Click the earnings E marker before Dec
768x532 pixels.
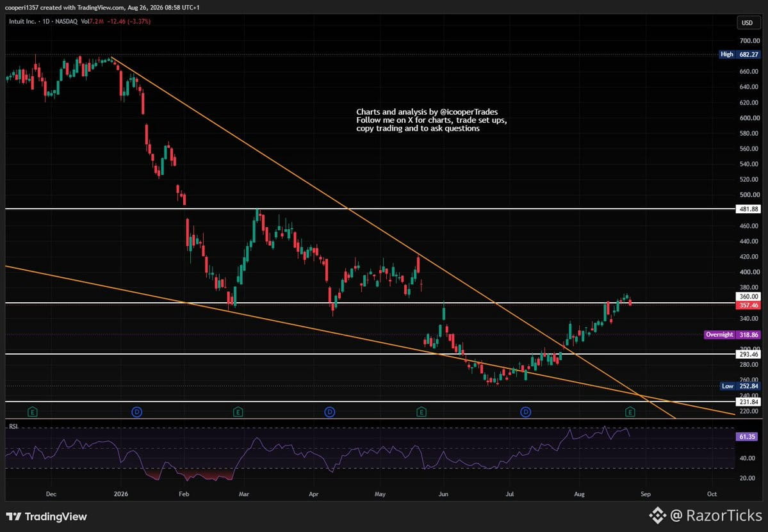pos(32,412)
